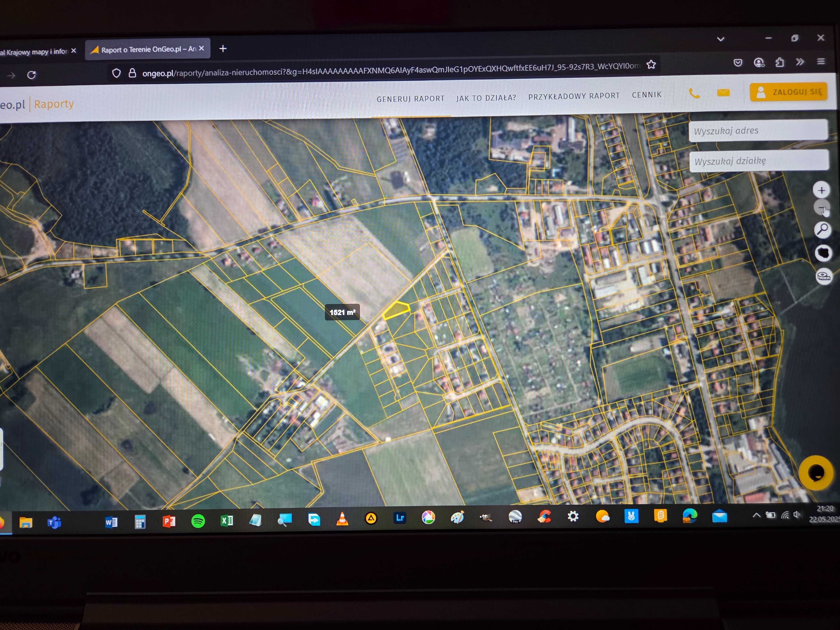
Task: Open Firefox hamburger application menu
Action: [x=821, y=61]
